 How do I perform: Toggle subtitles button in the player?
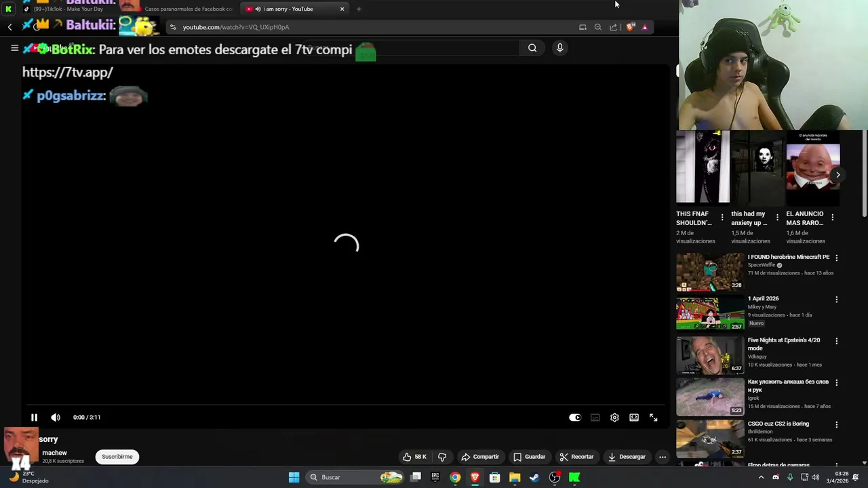(595, 418)
